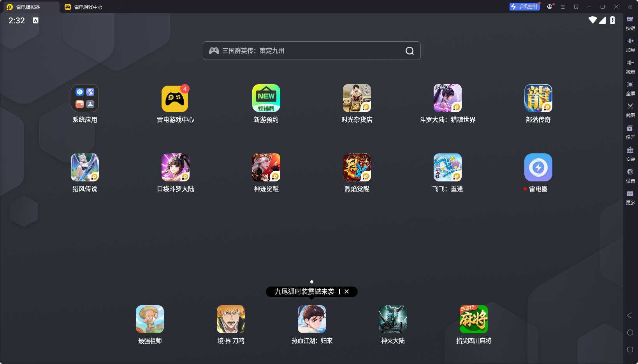The height and width of the screenshot is (364, 638).
Task: Open the 系统应用 folder
Action: point(85,98)
